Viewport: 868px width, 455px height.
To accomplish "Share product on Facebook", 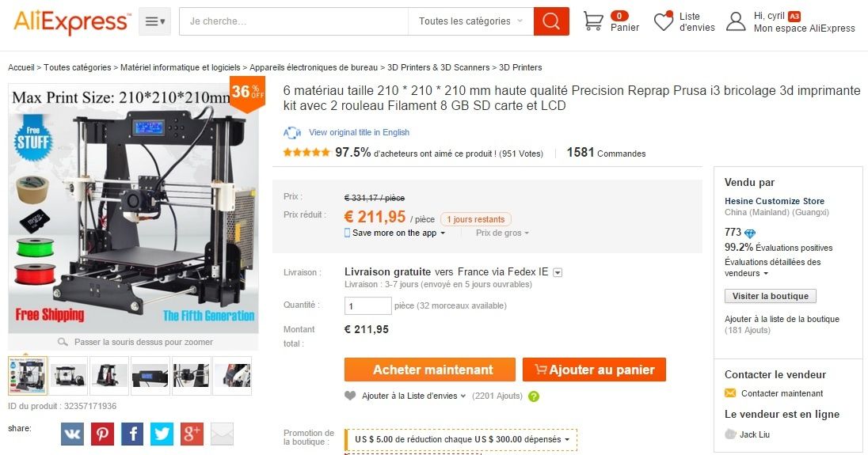I will tap(132, 434).
